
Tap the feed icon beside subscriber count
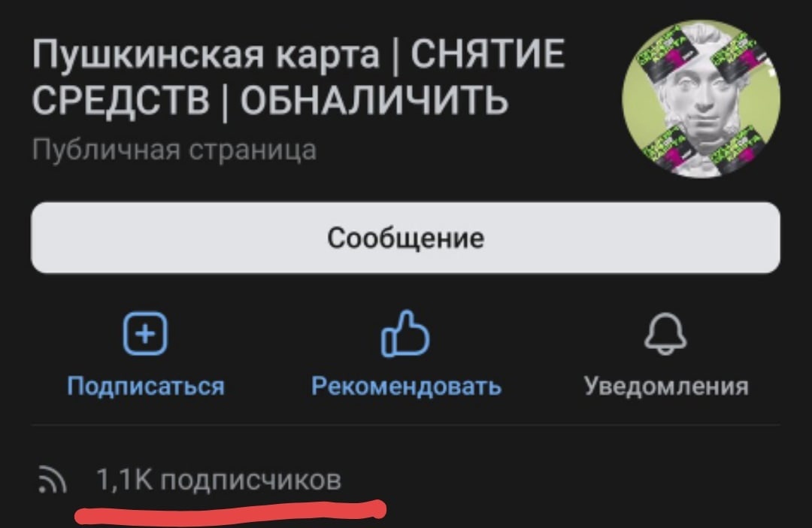pyautogui.click(x=53, y=479)
